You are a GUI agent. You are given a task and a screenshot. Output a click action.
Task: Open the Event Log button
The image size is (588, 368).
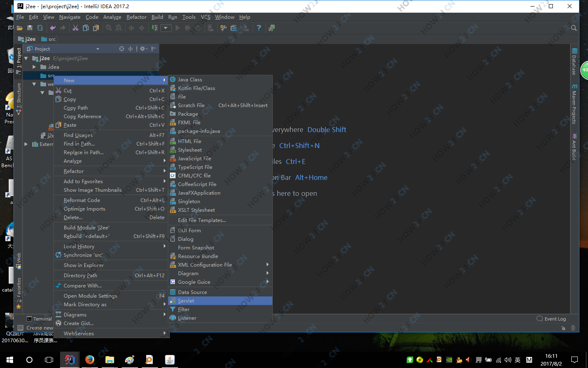[x=551, y=319]
